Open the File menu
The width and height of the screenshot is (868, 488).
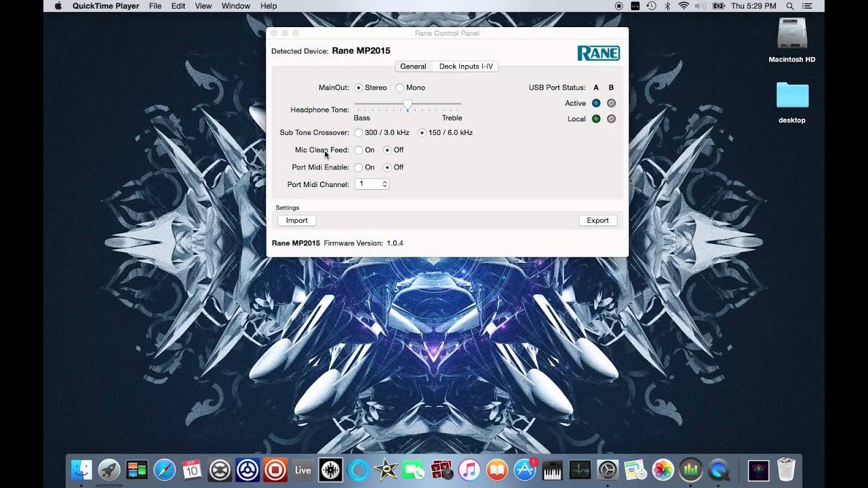155,6
